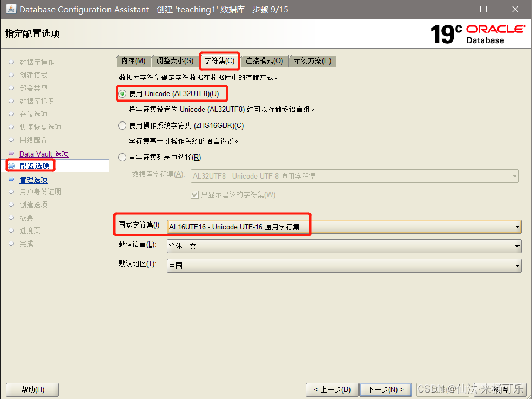The height and width of the screenshot is (399, 532).
Task: Click the Java application icon in title bar
Action: coord(11,9)
